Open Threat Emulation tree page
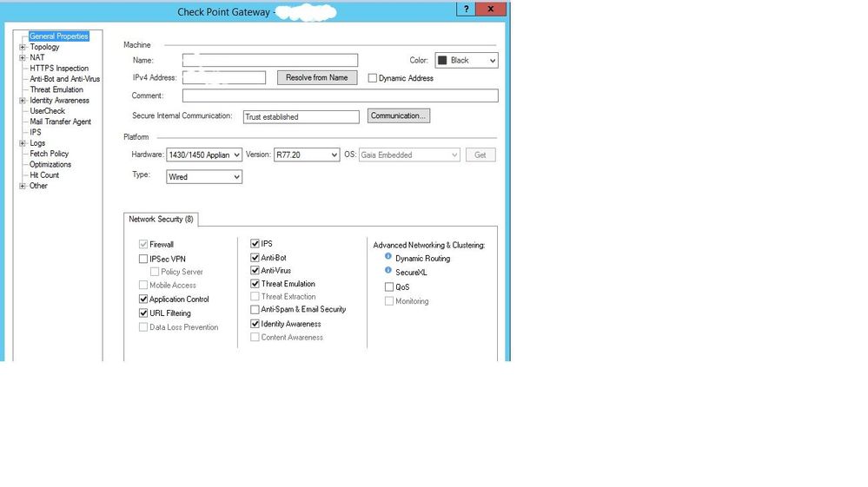The height and width of the screenshot is (487, 868). [x=56, y=89]
